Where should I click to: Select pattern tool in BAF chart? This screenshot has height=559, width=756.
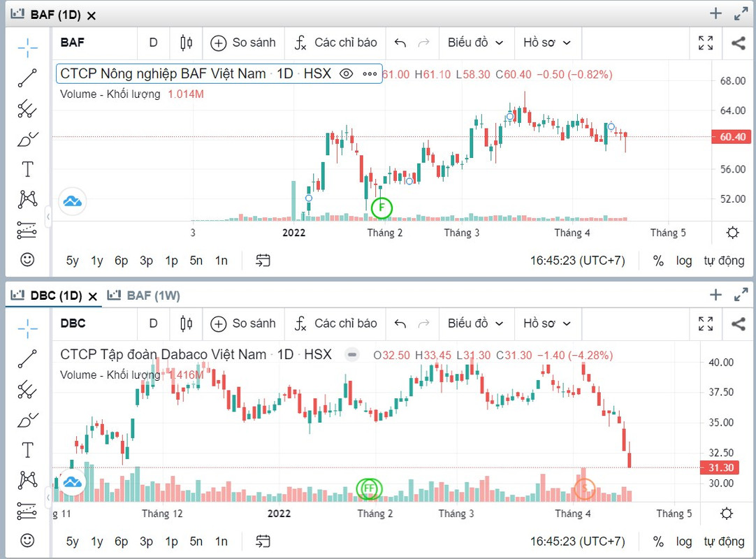point(27,199)
